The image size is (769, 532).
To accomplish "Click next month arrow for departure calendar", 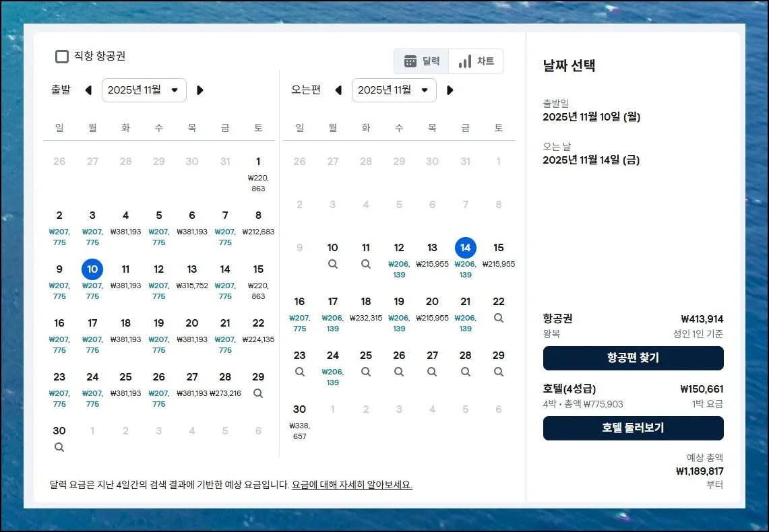I will [199, 90].
